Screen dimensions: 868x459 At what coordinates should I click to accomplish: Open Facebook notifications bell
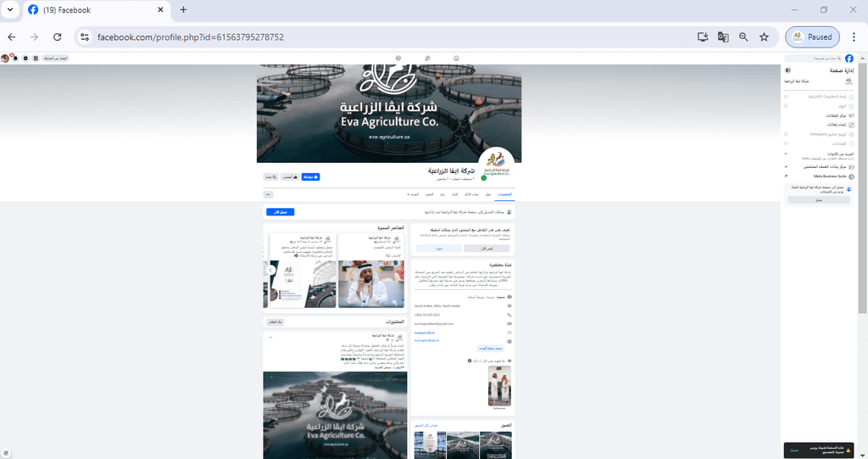coord(15,59)
